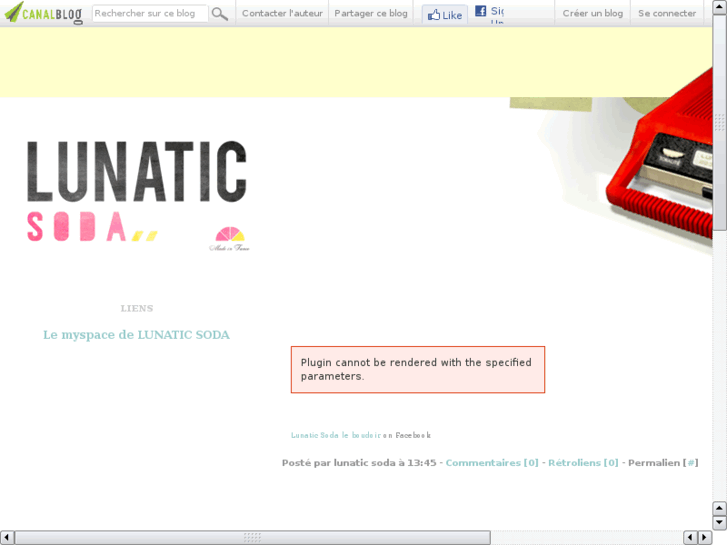Image resolution: width=727 pixels, height=545 pixels.
Task: Click the 'Posté par lunatic soda à 13:45' text
Action: [359, 462]
